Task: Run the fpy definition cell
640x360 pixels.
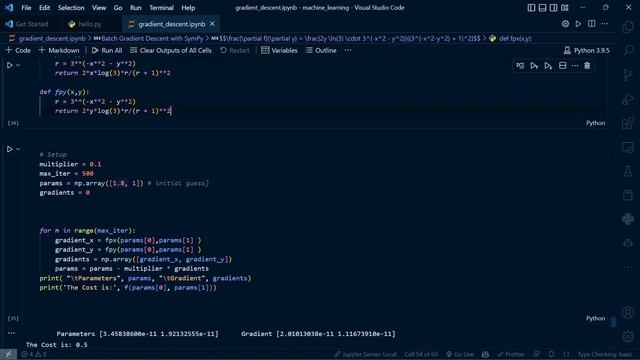Action: [9, 65]
